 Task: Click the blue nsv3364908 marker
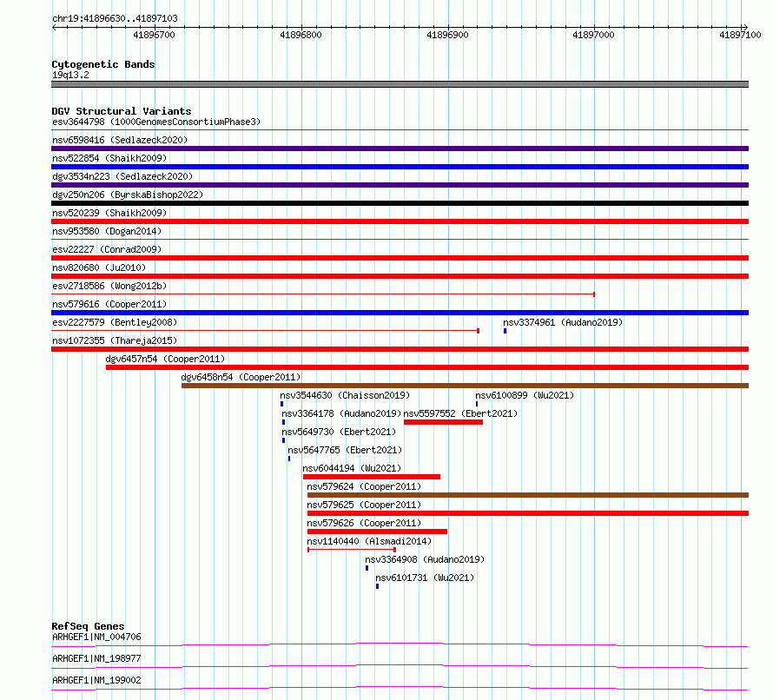click(367, 568)
